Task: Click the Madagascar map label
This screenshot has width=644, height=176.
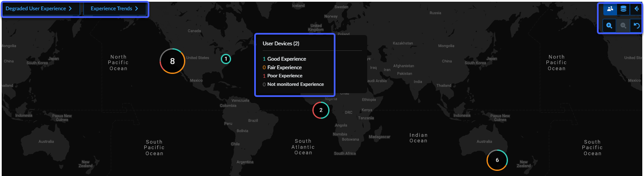Action: 379,137
